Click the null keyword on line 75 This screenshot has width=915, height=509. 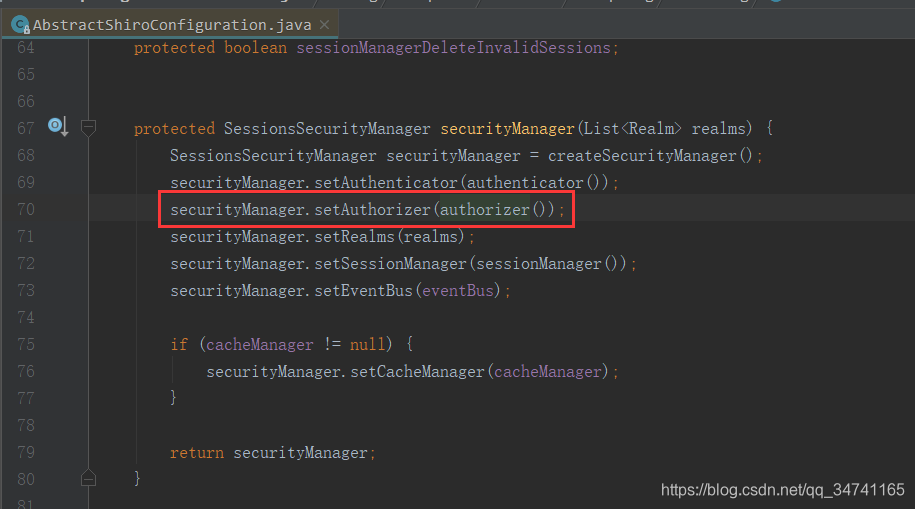pyautogui.click(x=367, y=344)
